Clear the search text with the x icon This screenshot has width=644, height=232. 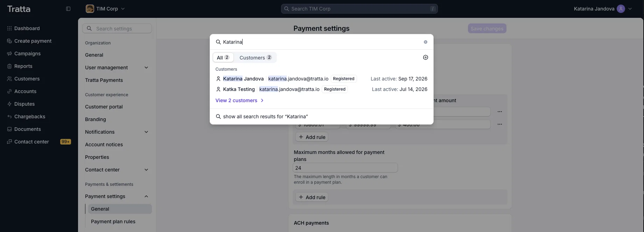(426, 42)
